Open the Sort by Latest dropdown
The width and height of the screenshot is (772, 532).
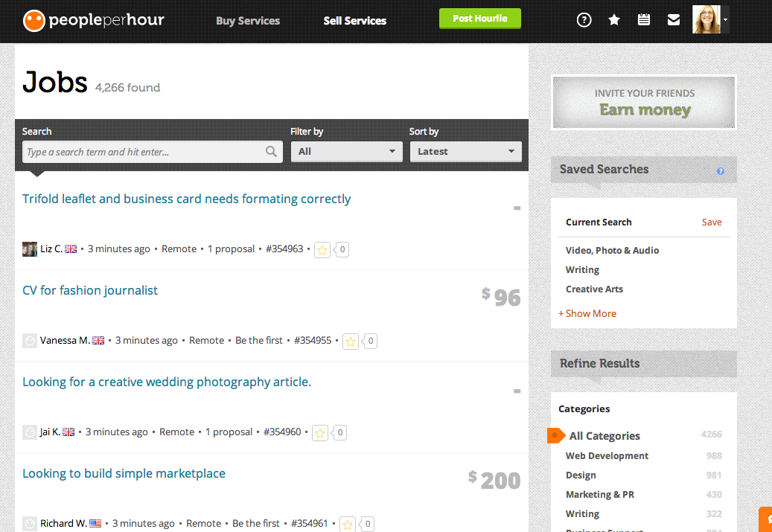point(466,152)
